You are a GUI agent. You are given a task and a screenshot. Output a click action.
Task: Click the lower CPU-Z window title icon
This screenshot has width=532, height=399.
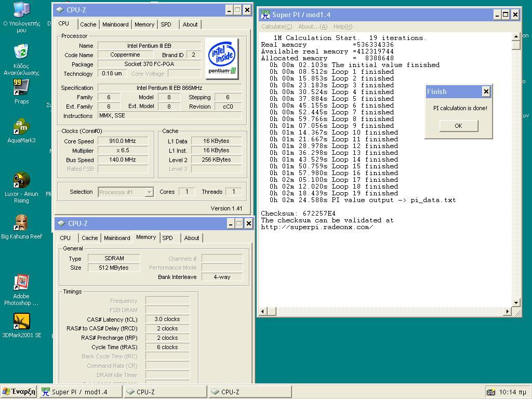pyautogui.click(x=61, y=223)
